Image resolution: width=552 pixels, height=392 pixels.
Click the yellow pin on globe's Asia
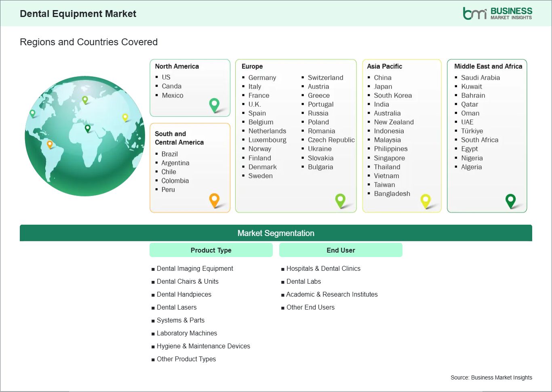point(125,117)
